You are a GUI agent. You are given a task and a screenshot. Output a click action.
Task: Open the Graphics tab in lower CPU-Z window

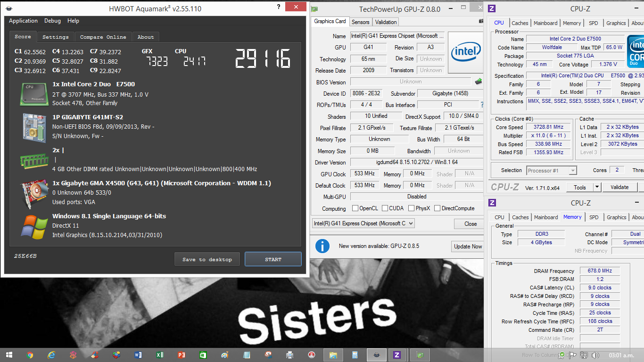point(616,217)
